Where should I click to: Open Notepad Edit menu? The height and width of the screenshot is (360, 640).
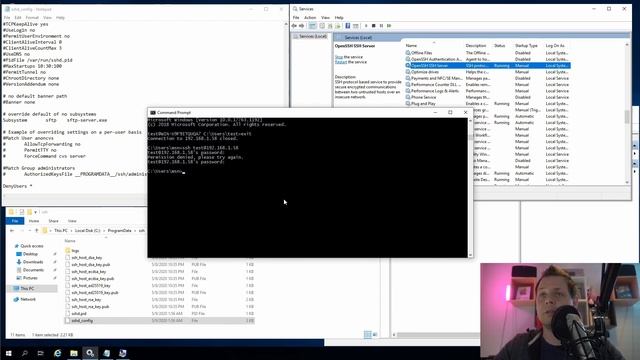point(18,18)
